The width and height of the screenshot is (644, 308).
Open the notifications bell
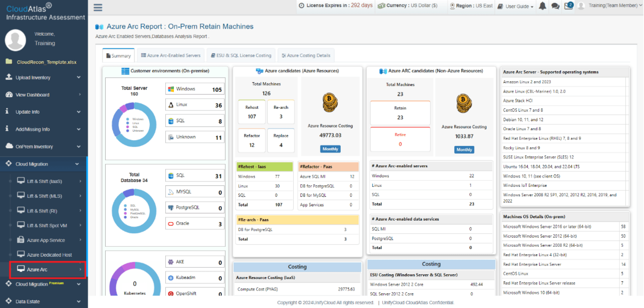[542, 6]
